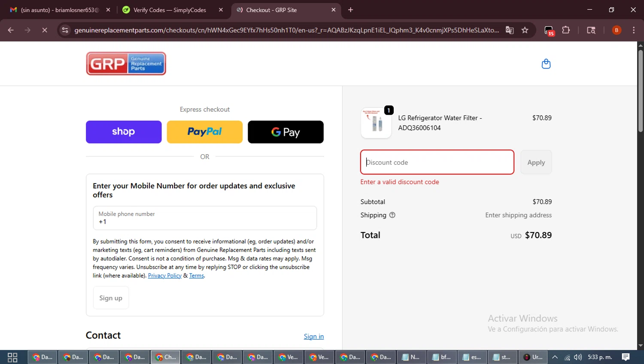This screenshot has width=644, height=364.
Task: Click the 'Enter a valid discount code' error text
Action: click(x=400, y=182)
